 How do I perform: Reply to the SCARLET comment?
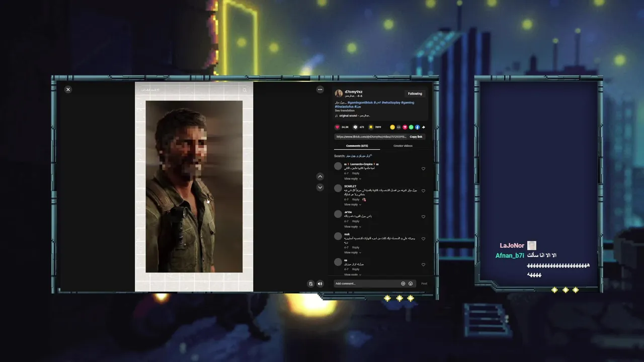[356, 200]
